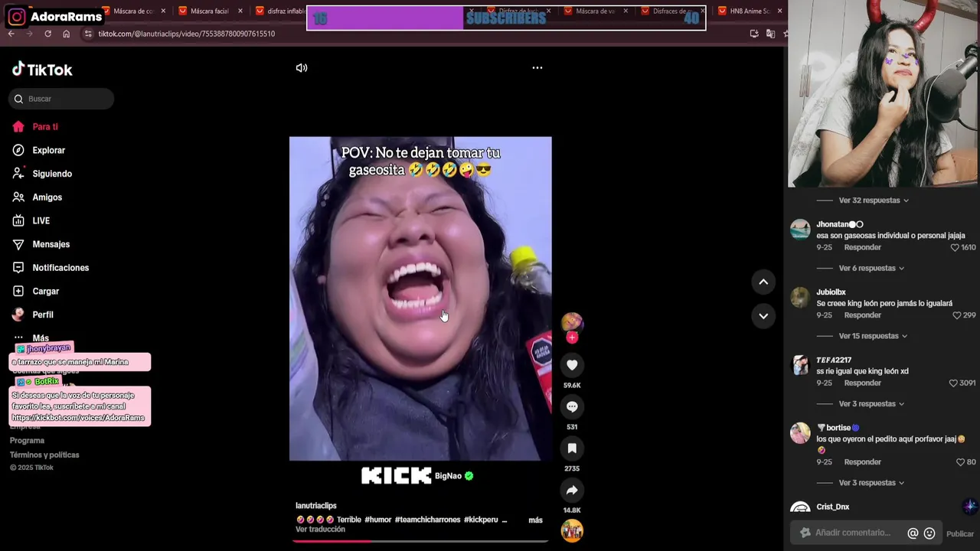Switch to the HNB Anime browser tab
980x551 pixels.
click(x=749, y=11)
